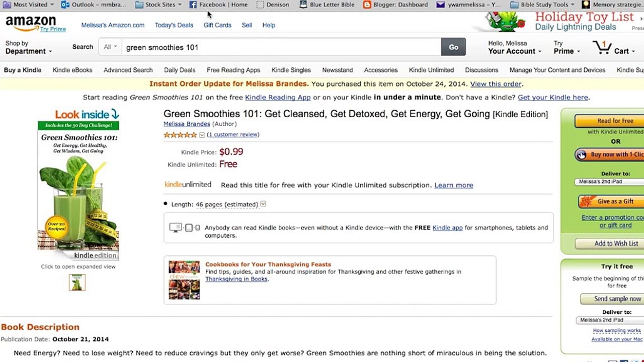Expand the star rating breakdown arrow
Screen dimensions: 644x362
[x=202, y=135]
